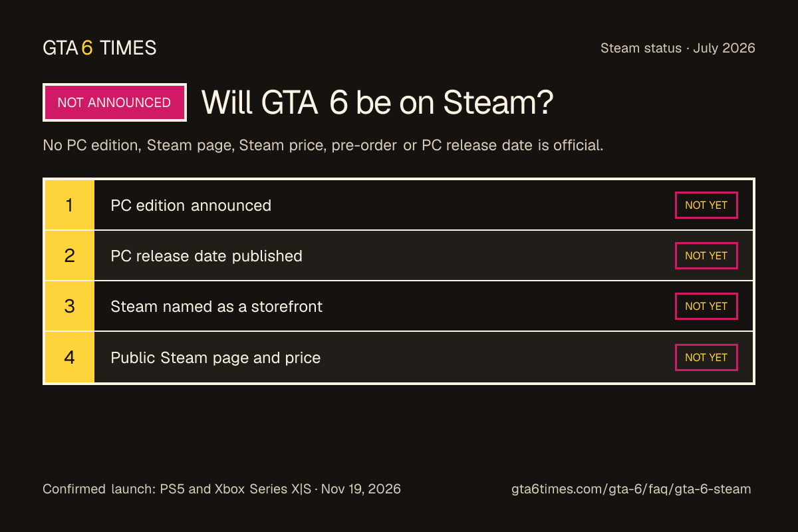Click NOT YET badge for PC release date
Screen dimensions: 798x532
[x=706, y=255]
